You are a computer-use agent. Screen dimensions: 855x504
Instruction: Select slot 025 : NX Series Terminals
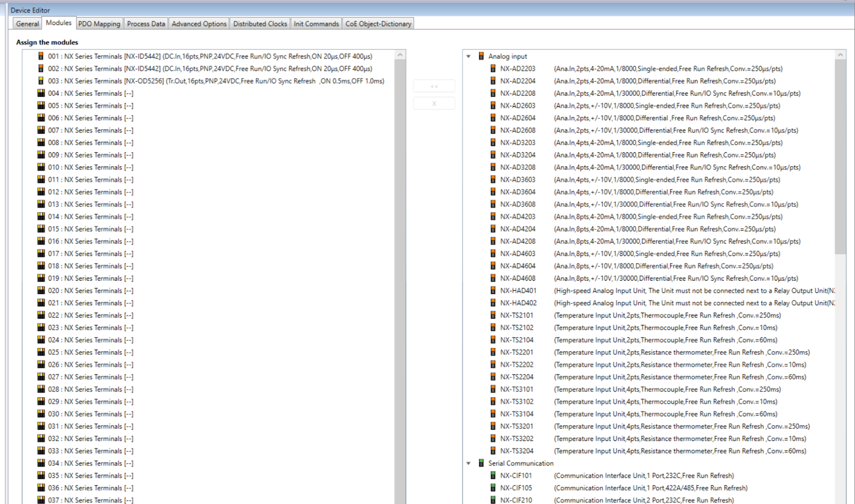pos(91,352)
